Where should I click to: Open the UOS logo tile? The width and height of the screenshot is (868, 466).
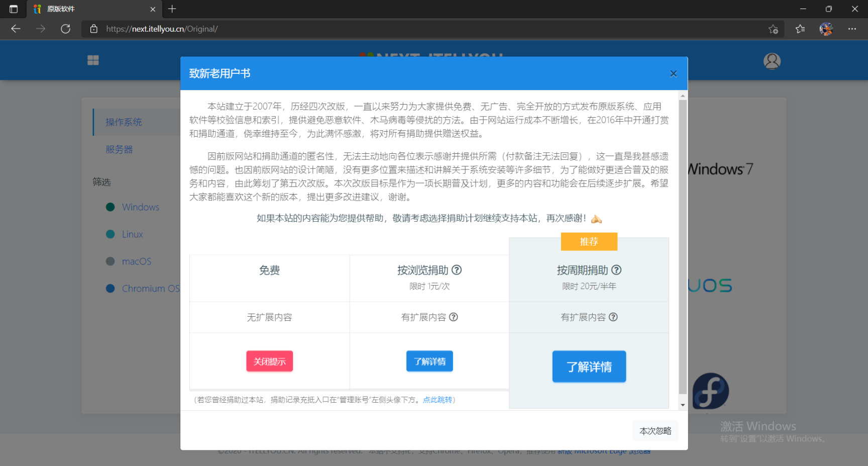pos(710,286)
